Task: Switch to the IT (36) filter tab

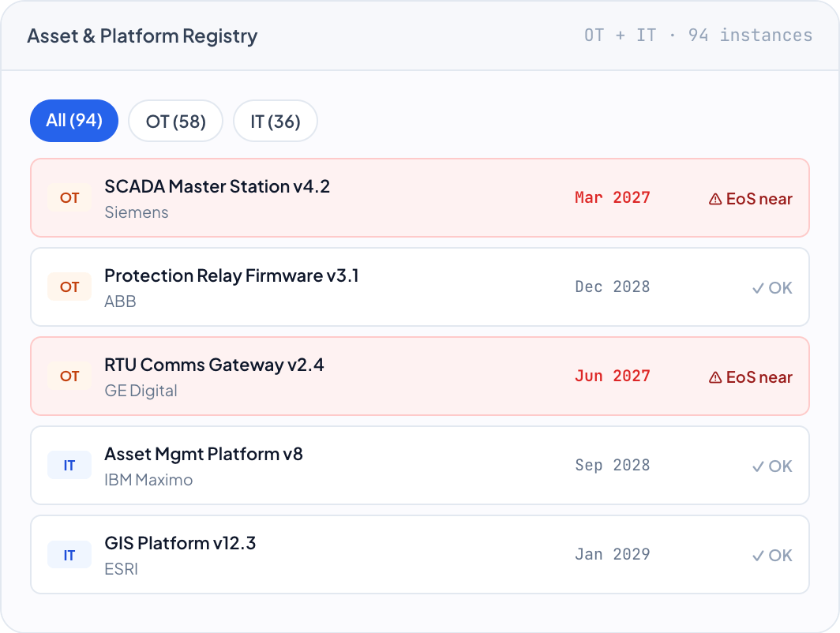Action: click(276, 121)
